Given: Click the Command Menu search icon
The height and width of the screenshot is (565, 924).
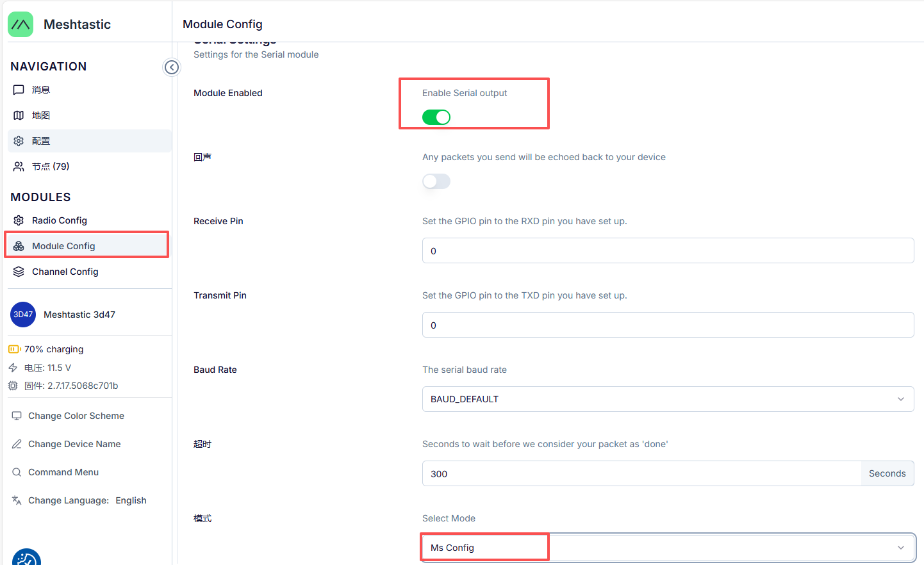Looking at the screenshot, I should (x=17, y=472).
